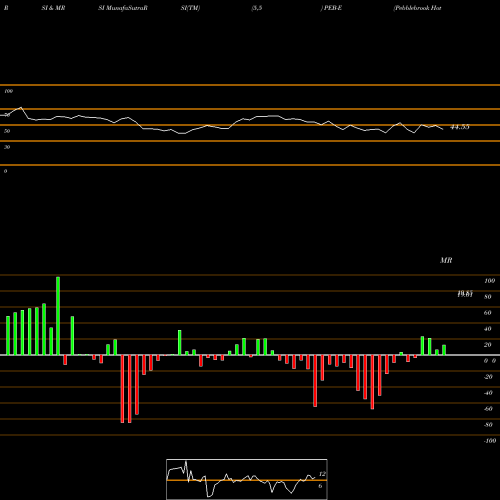The width and height of the screenshot is (500, 500).
Task: Click the value 12 in the mini chart
Action: point(322,474)
